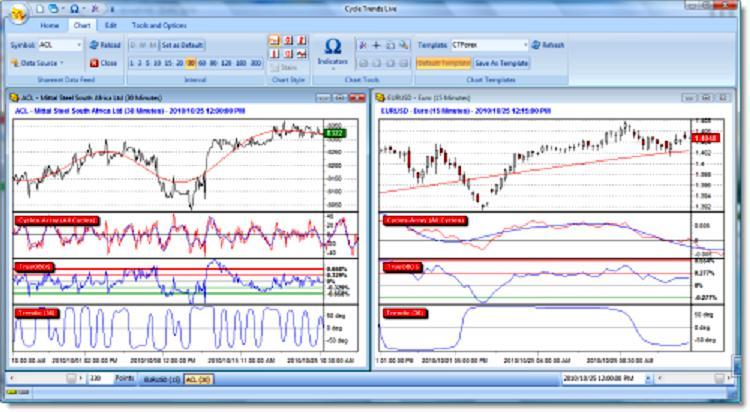This screenshot has height=412, width=750.
Task: Open the Edit ribbon tab
Action: click(x=110, y=25)
